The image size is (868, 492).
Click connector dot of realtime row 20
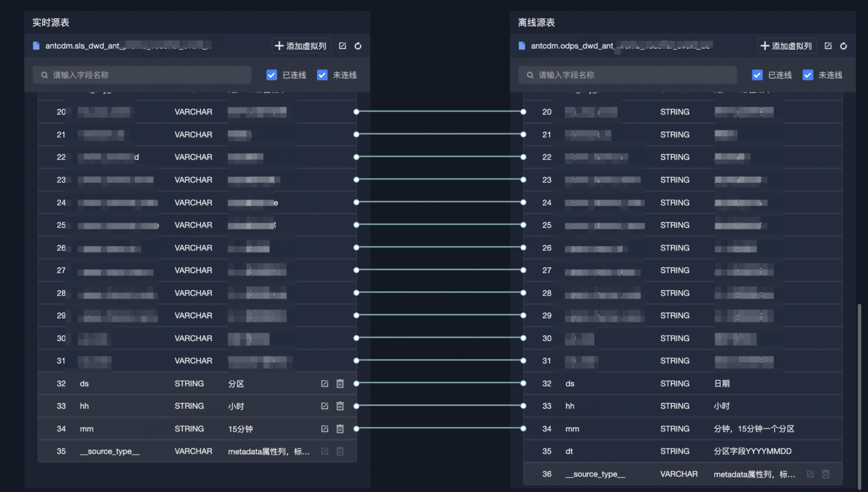356,112
